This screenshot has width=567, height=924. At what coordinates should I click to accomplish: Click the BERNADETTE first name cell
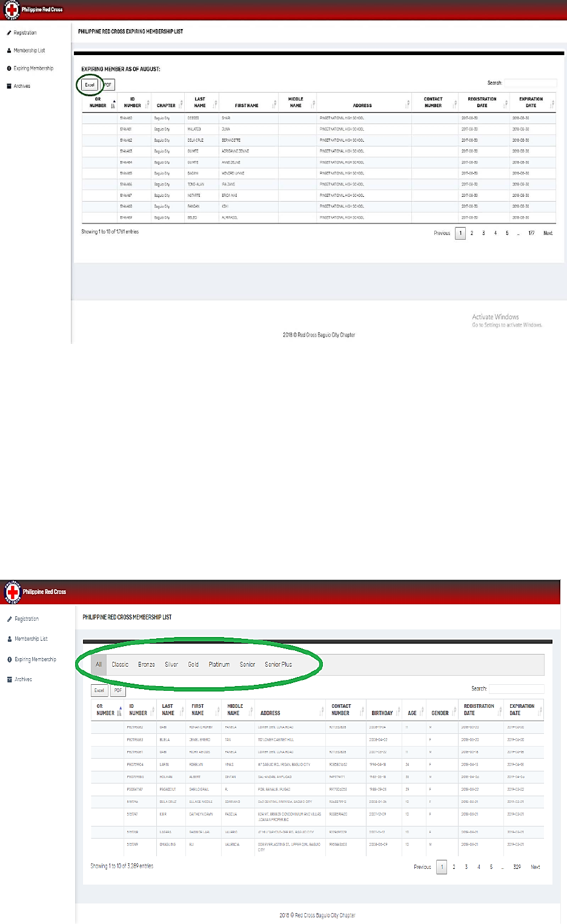(x=231, y=140)
